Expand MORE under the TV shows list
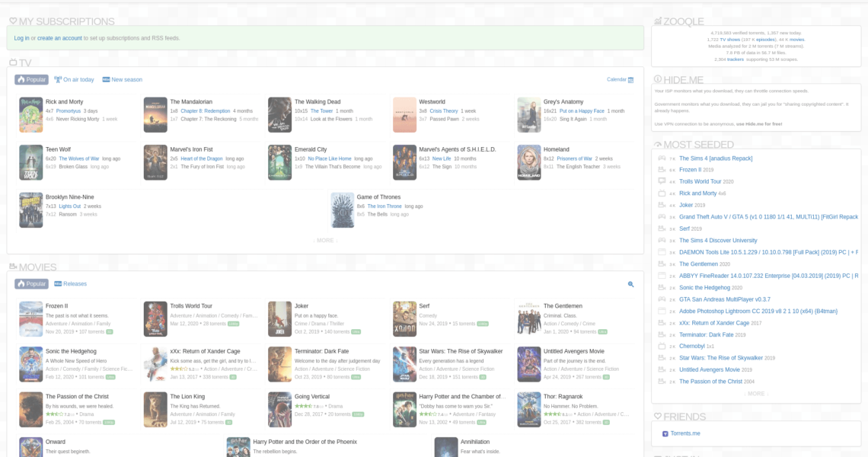 (x=325, y=240)
